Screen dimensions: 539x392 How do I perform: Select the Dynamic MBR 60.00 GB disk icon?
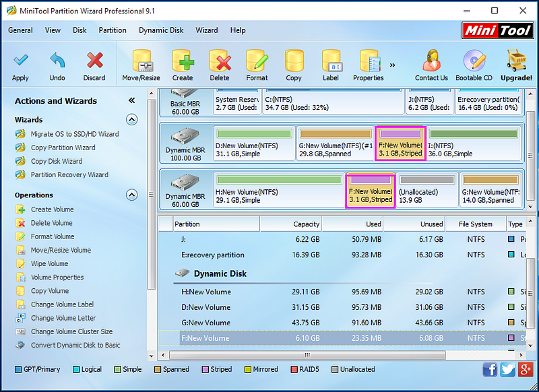[185, 182]
